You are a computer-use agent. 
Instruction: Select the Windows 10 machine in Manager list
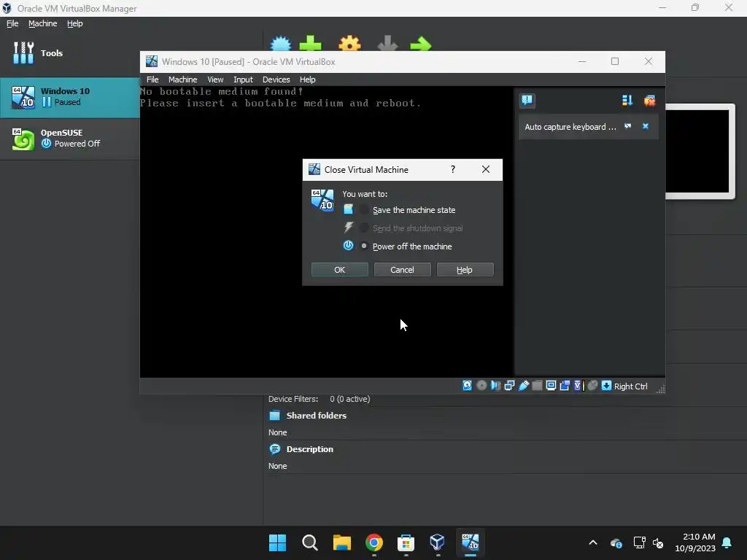tap(70, 97)
